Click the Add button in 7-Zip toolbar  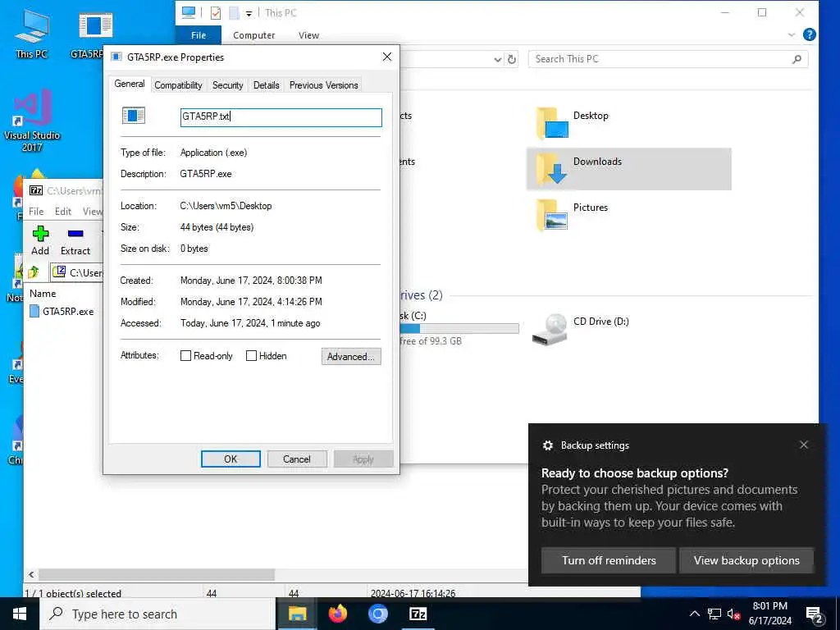click(40, 240)
